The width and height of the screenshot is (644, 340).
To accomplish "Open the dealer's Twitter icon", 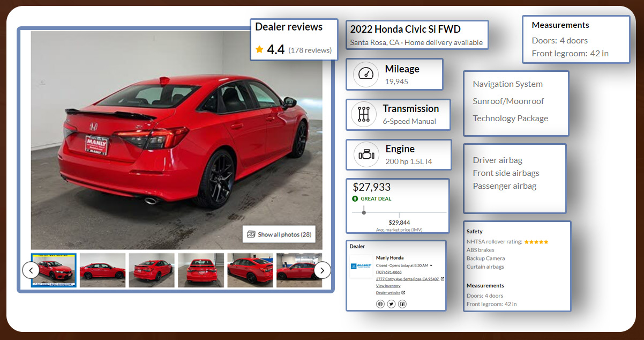I will coord(391,304).
